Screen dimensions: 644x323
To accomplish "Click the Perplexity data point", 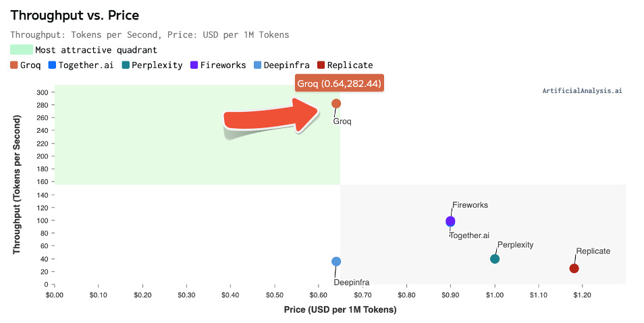I will click(495, 259).
